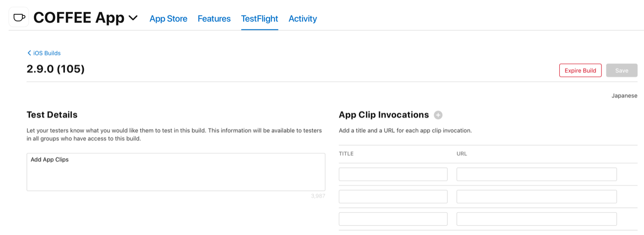
Task: Click the App Clip Invocations heading
Action: tap(384, 115)
